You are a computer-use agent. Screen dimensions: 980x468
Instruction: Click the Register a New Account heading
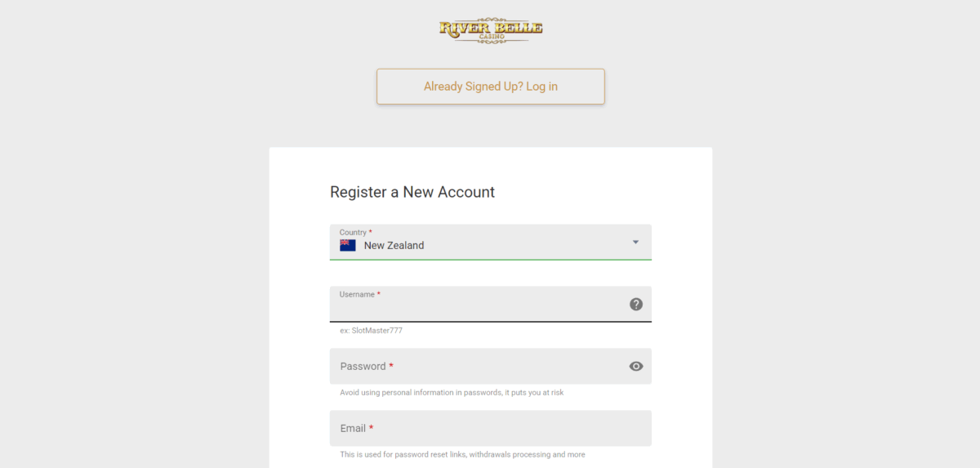[412, 193]
